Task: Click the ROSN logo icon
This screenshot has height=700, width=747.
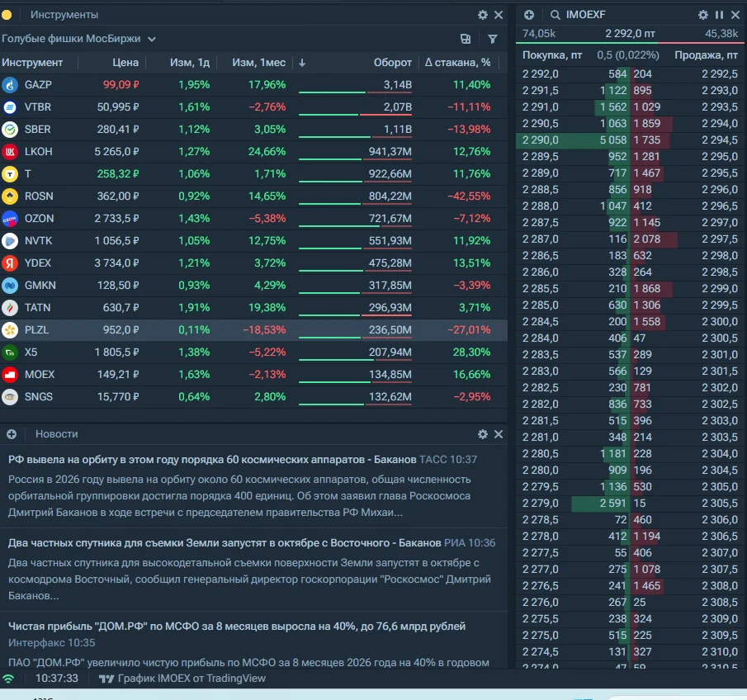Action: pyautogui.click(x=10, y=196)
